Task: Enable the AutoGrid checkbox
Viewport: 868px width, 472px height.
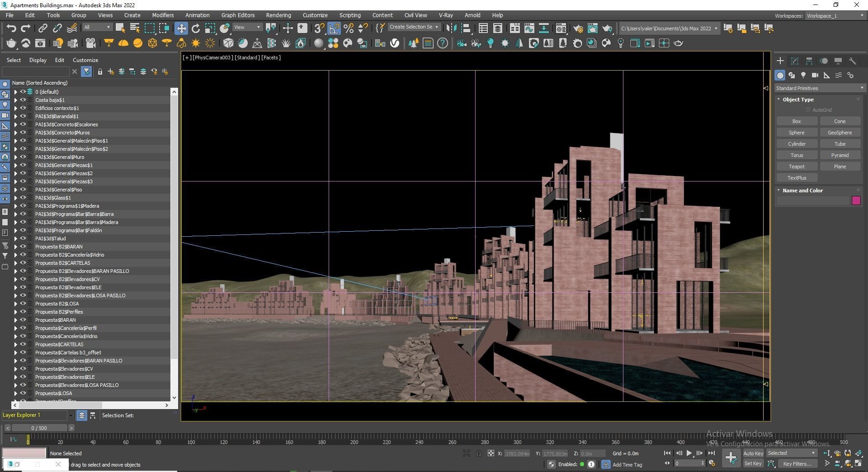Action: point(808,110)
